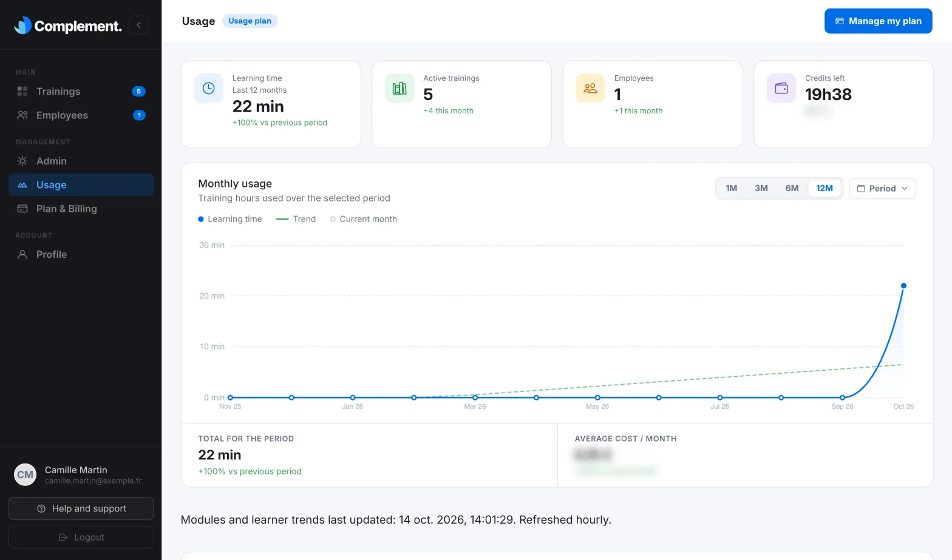The image size is (952, 560).
Task: Toggle the Learning time legend series
Action: pos(230,220)
